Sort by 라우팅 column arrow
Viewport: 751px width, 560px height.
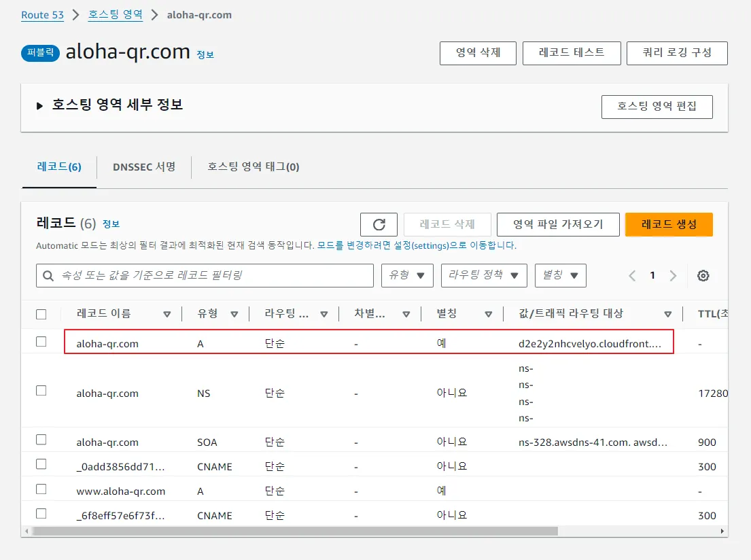click(x=324, y=314)
